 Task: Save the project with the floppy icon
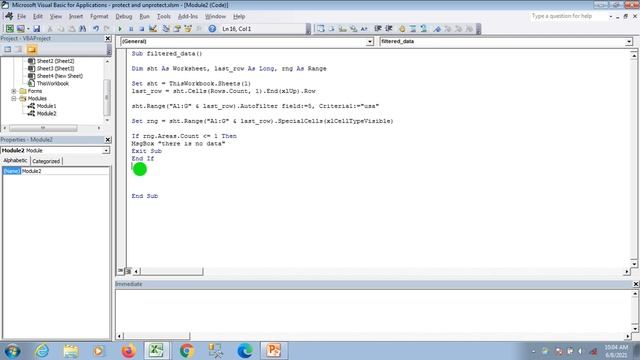click(x=37, y=29)
